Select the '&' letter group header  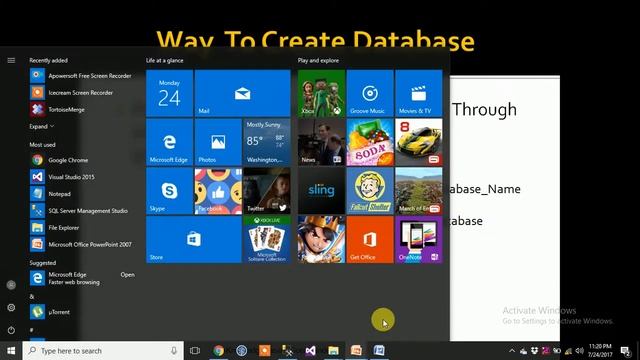32,297
